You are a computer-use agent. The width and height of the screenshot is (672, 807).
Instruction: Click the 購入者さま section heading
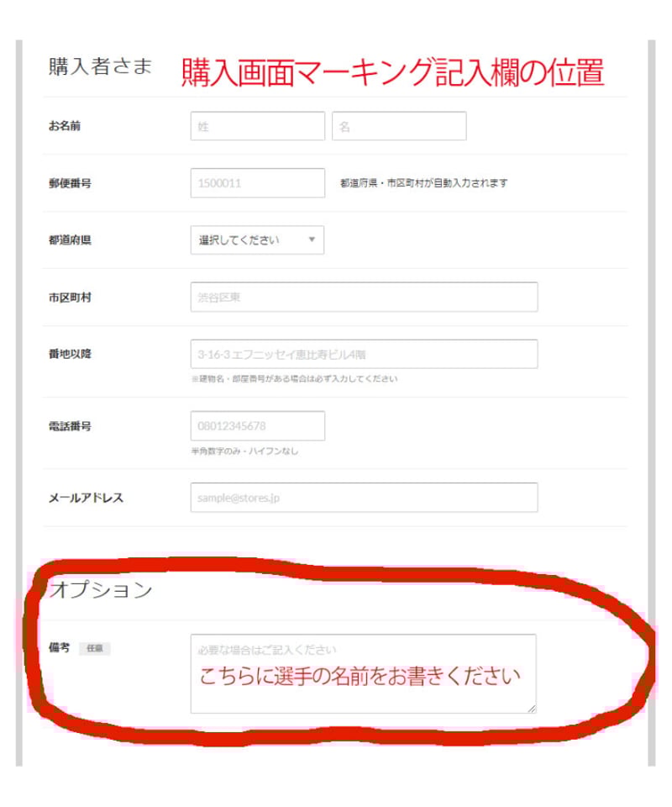[x=101, y=67]
